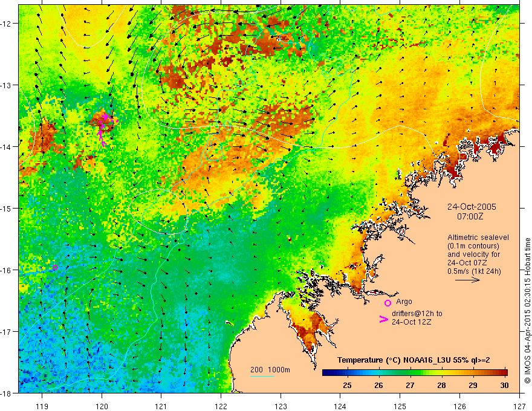Click the 30 color bar tick label
This screenshot has height=411, width=532.
pos(504,385)
